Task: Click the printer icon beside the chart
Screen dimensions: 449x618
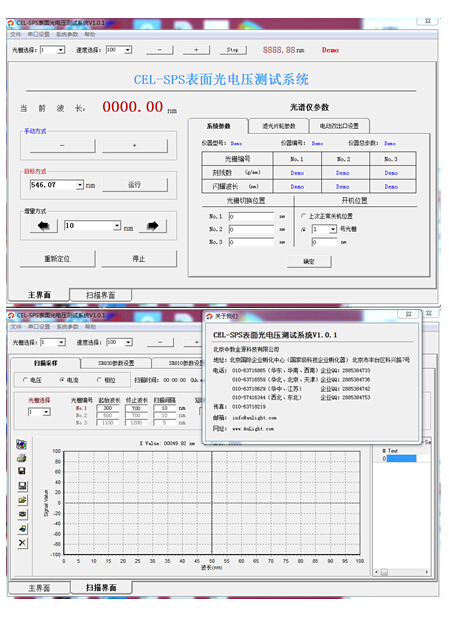Action: [x=22, y=458]
